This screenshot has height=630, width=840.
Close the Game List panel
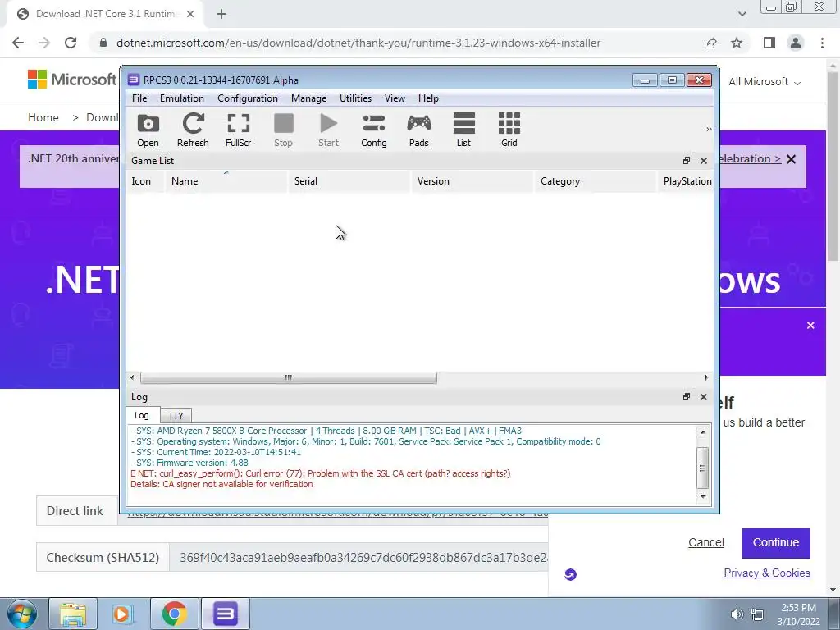click(x=704, y=160)
